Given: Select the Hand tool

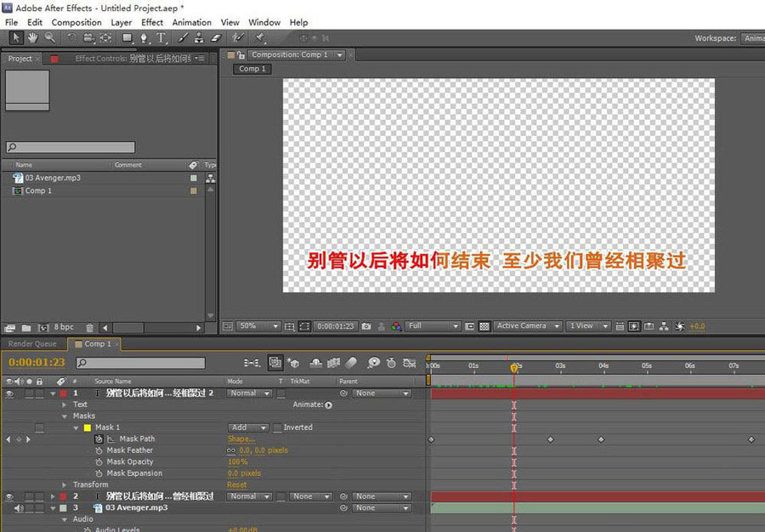Looking at the screenshot, I should (31, 37).
